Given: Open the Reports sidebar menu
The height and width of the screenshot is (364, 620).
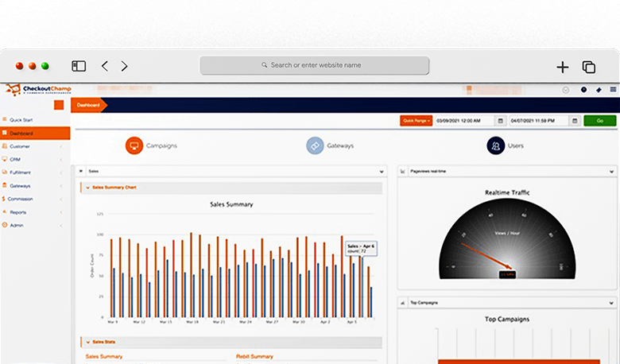Looking at the screenshot, I should (34, 212).
